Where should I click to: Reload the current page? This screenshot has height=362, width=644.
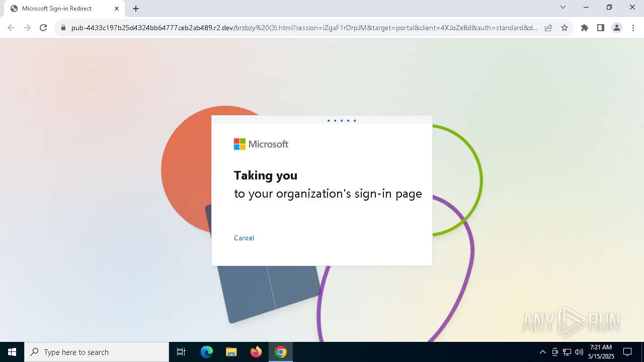coord(43,28)
